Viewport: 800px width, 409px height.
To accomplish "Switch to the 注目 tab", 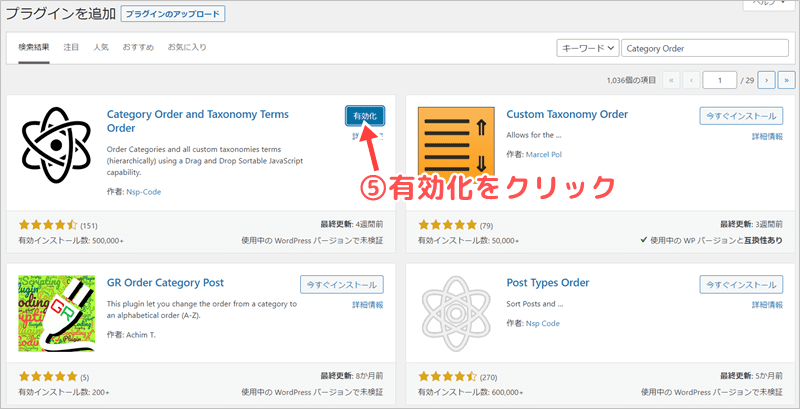I will (72, 47).
